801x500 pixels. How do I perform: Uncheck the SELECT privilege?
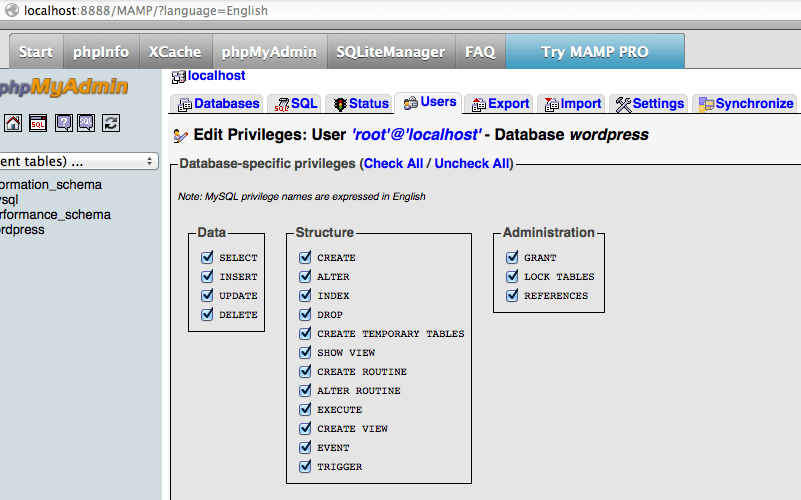pos(207,257)
